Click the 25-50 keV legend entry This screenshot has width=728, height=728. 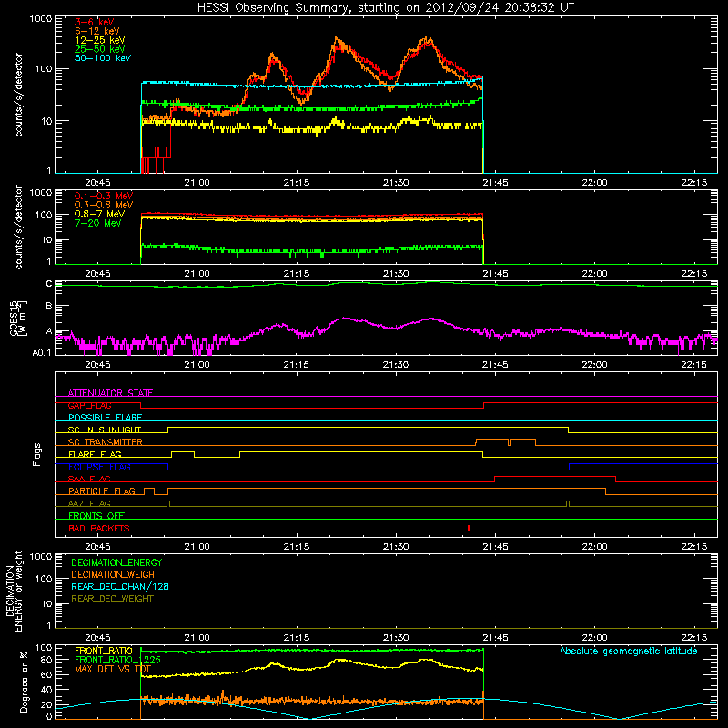[100, 49]
